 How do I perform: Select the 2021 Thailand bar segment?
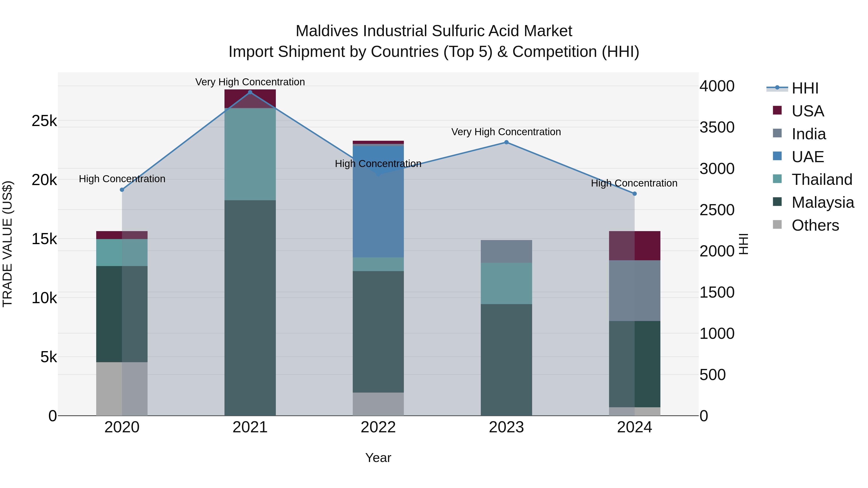pyautogui.click(x=250, y=154)
